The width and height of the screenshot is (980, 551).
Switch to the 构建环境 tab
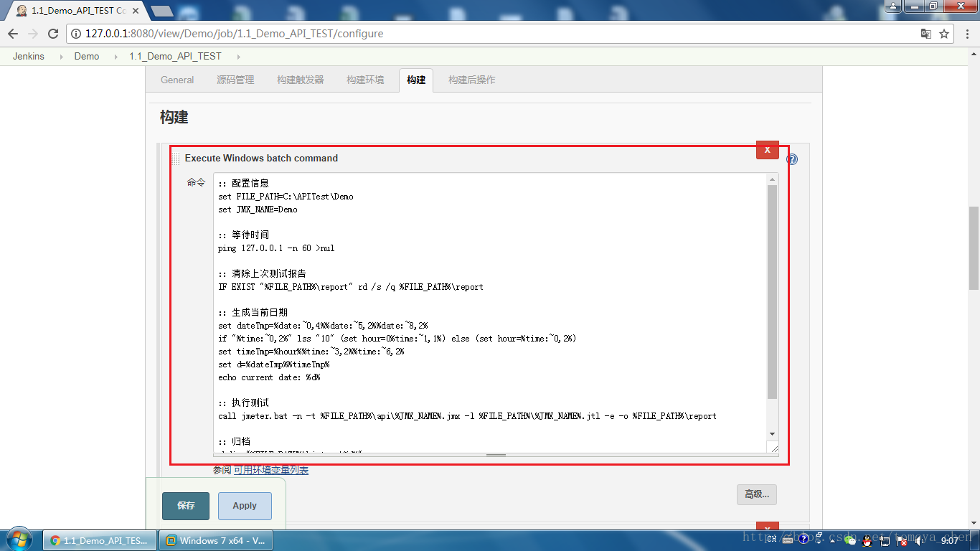pyautogui.click(x=365, y=80)
